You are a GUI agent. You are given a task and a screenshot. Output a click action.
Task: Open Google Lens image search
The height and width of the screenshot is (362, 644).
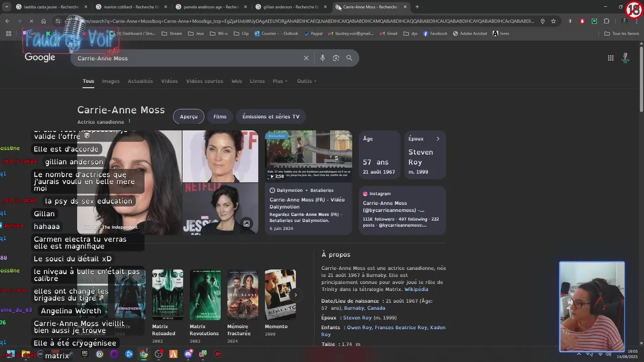(x=336, y=58)
